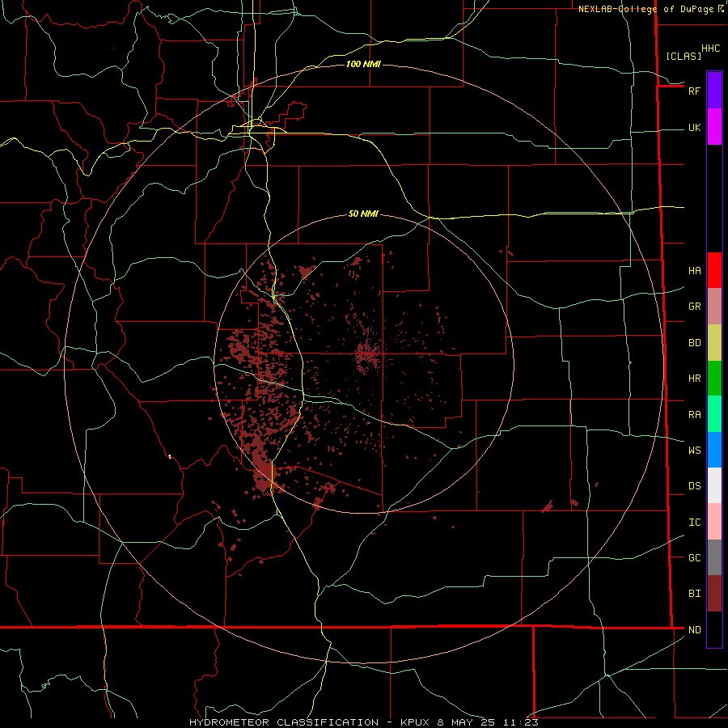Click the GC legend label
Image resolution: width=728 pixels, height=728 pixels.
tap(695, 557)
